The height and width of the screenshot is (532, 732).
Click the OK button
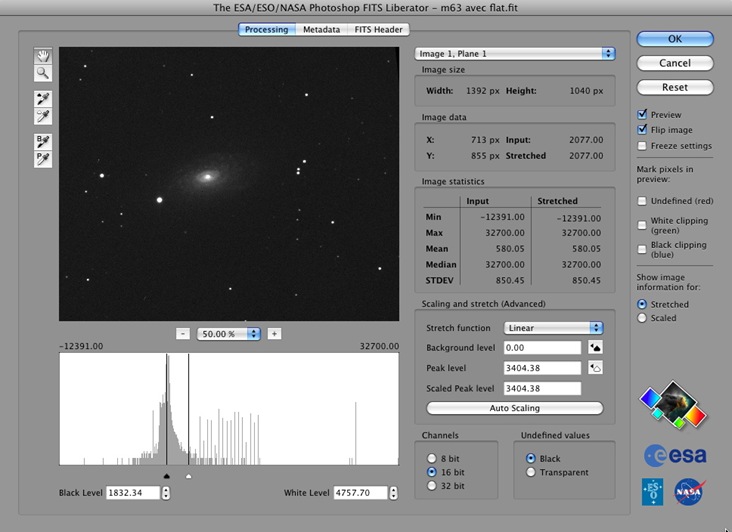click(675, 39)
